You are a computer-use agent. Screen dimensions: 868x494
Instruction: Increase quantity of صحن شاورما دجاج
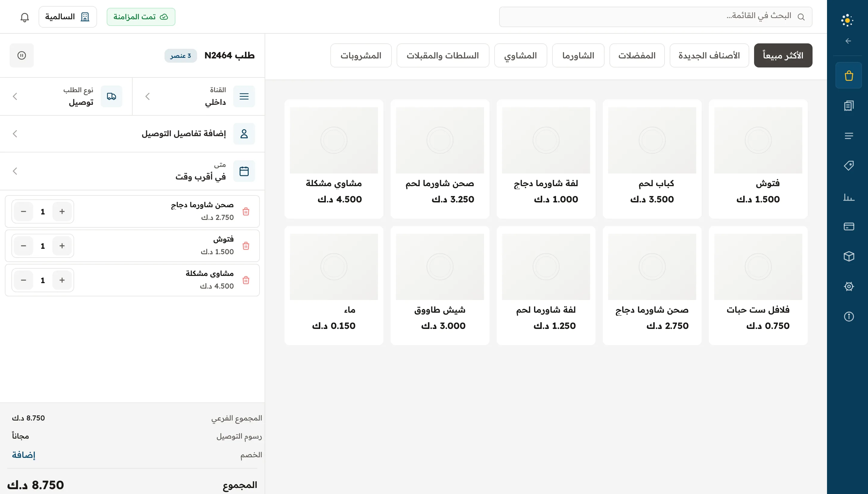(x=62, y=211)
